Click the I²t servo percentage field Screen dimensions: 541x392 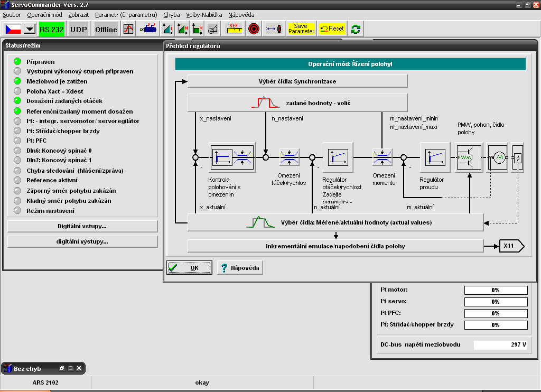click(496, 302)
